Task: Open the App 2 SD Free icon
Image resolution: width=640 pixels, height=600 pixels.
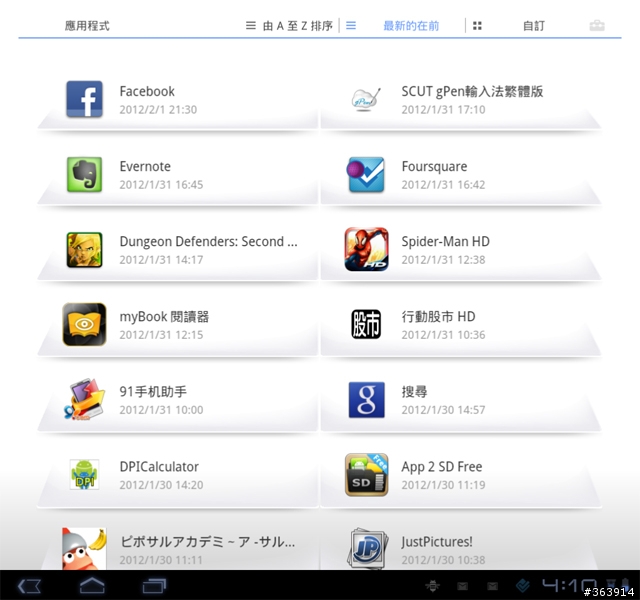Action: 367,475
